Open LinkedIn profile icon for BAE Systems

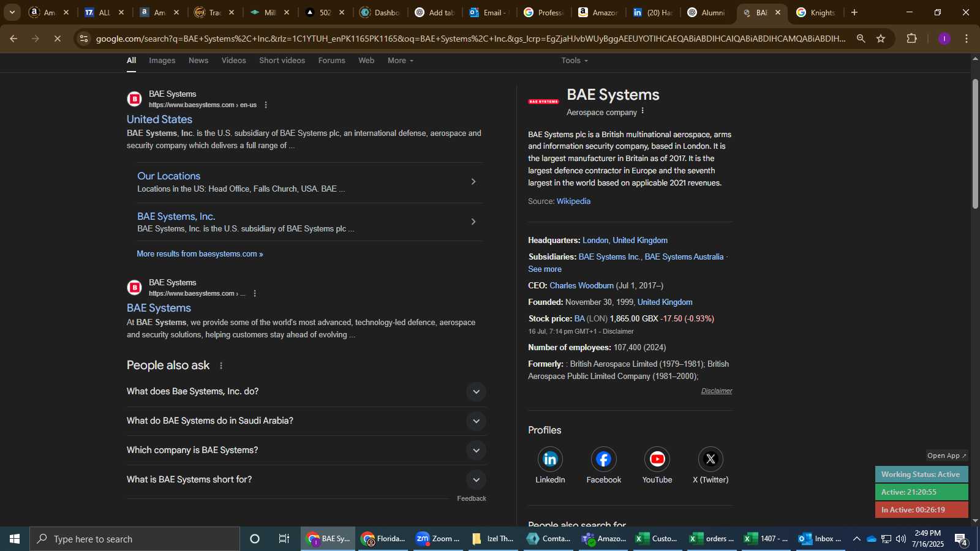coord(550,459)
